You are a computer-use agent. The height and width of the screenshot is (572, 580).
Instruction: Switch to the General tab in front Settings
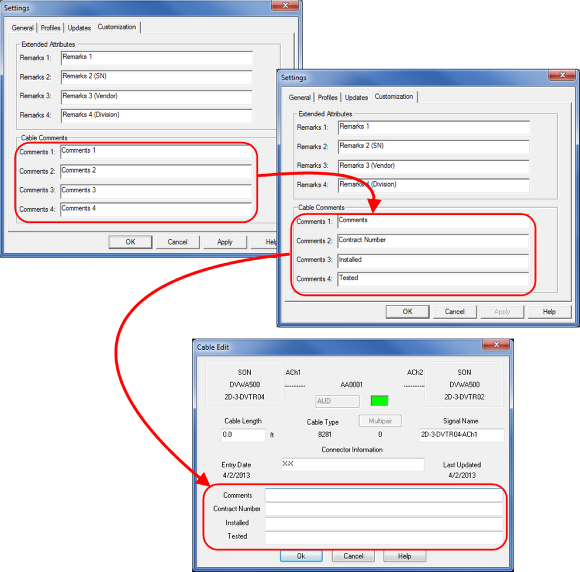[x=300, y=97]
